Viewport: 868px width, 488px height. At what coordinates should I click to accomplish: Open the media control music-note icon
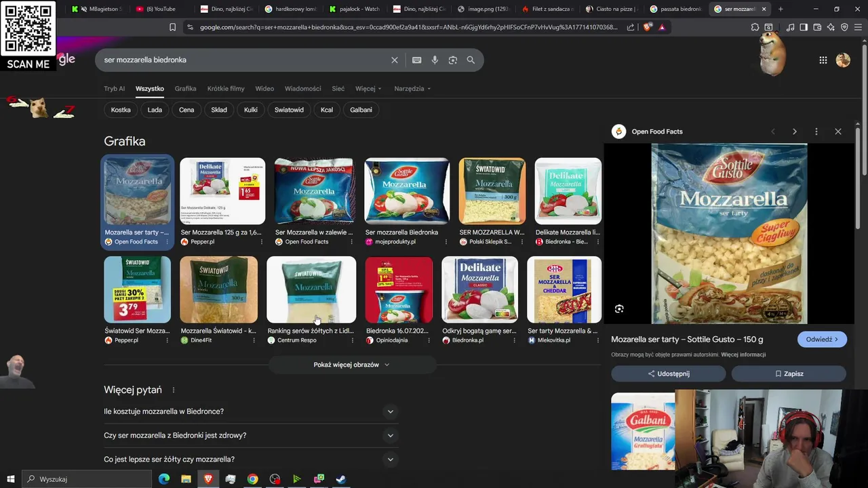point(790,27)
